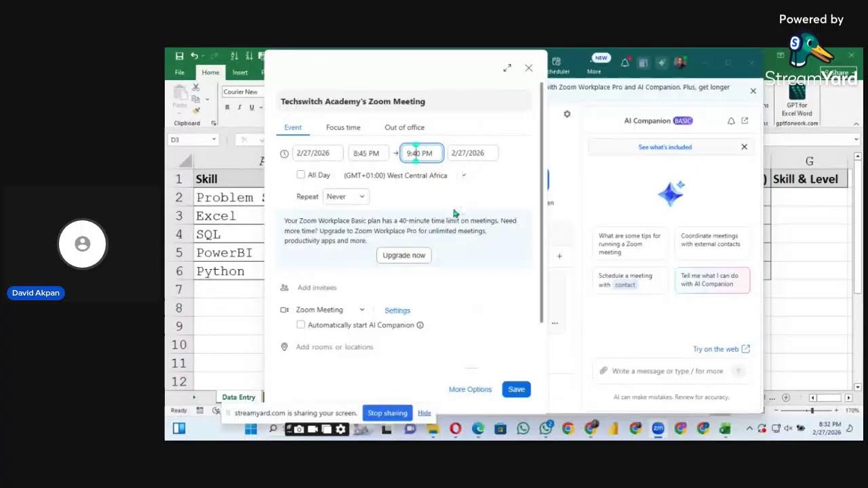Open the Opera browser taskbar icon
Screen dimensions: 868x488
[455, 429]
